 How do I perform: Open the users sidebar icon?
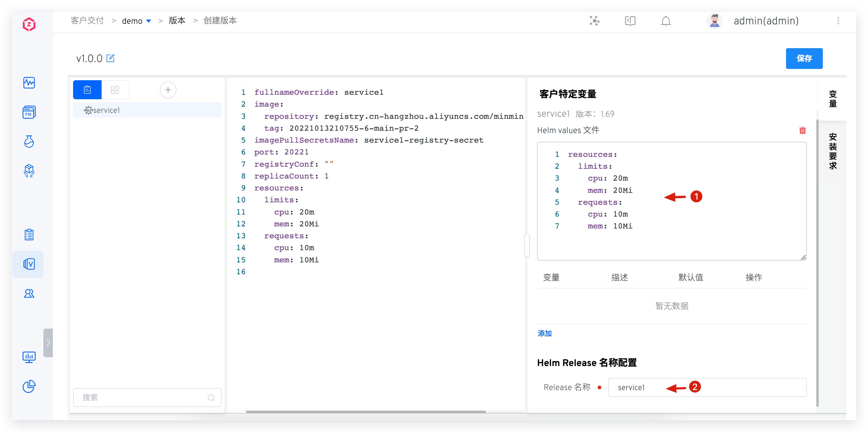tap(29, 294)
